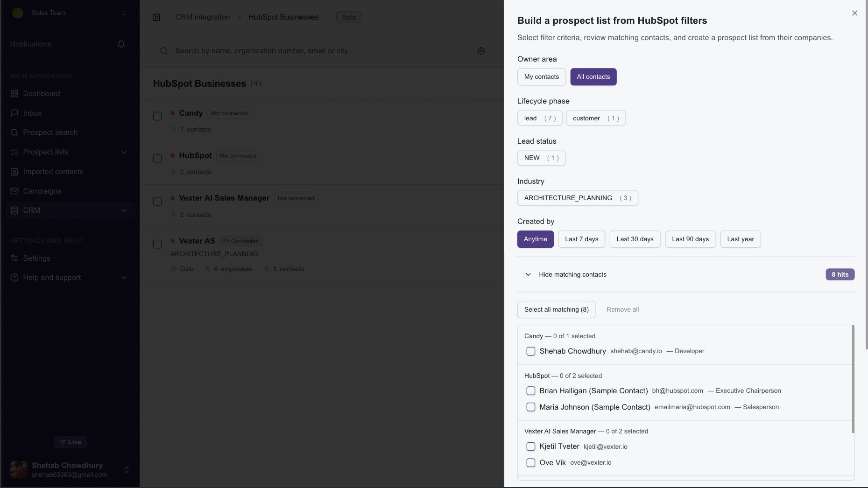868x488 pixels.
Task: Click the Prospect search magnifier icon
Action: click(x=14, y=132)
